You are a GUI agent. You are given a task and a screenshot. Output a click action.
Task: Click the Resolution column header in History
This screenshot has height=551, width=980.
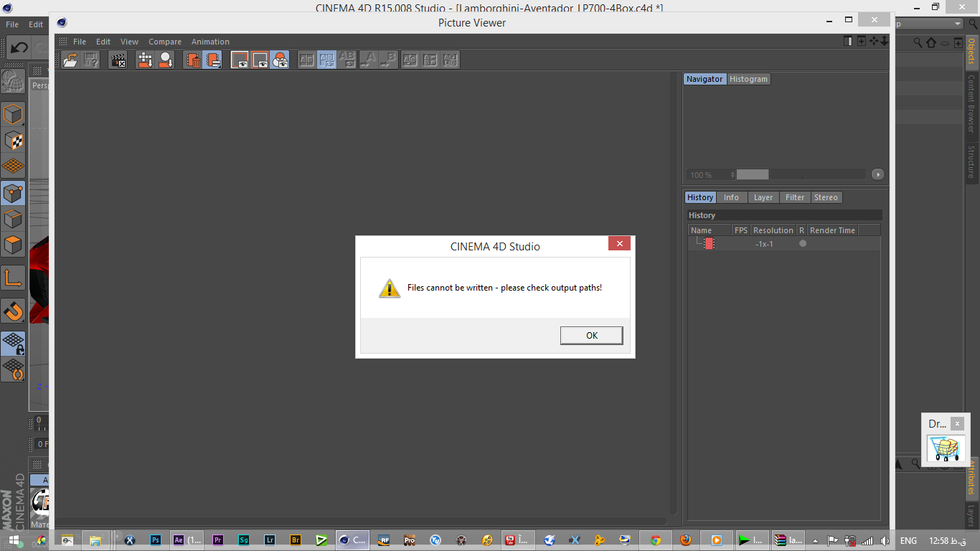773,230
